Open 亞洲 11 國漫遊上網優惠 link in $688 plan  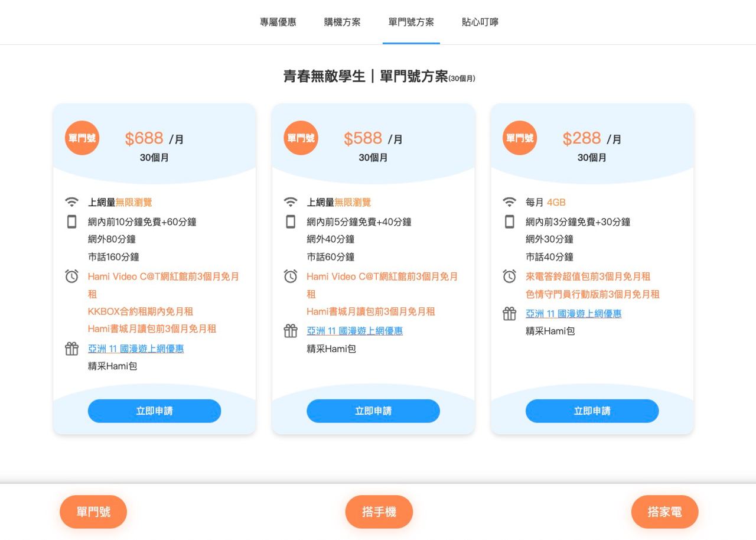pos(136,349)
